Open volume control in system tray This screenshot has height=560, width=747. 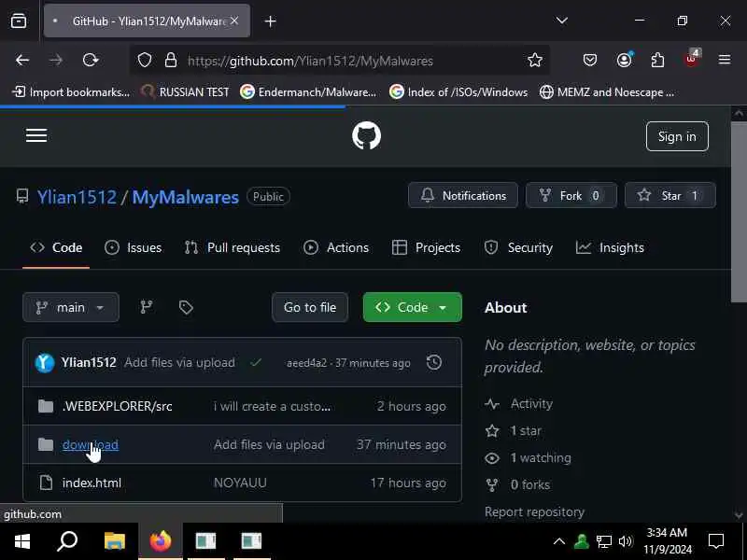pyautogui.click(x=625, y=541)
